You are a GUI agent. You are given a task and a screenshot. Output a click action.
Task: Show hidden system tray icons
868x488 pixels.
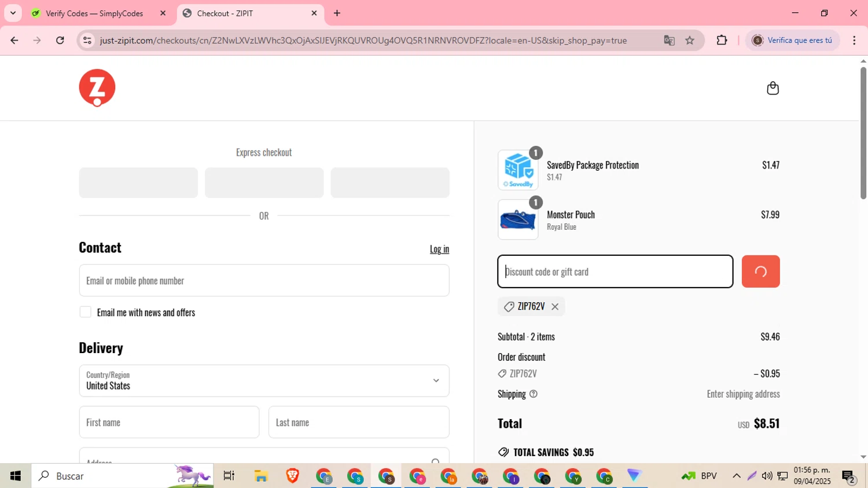737,476
